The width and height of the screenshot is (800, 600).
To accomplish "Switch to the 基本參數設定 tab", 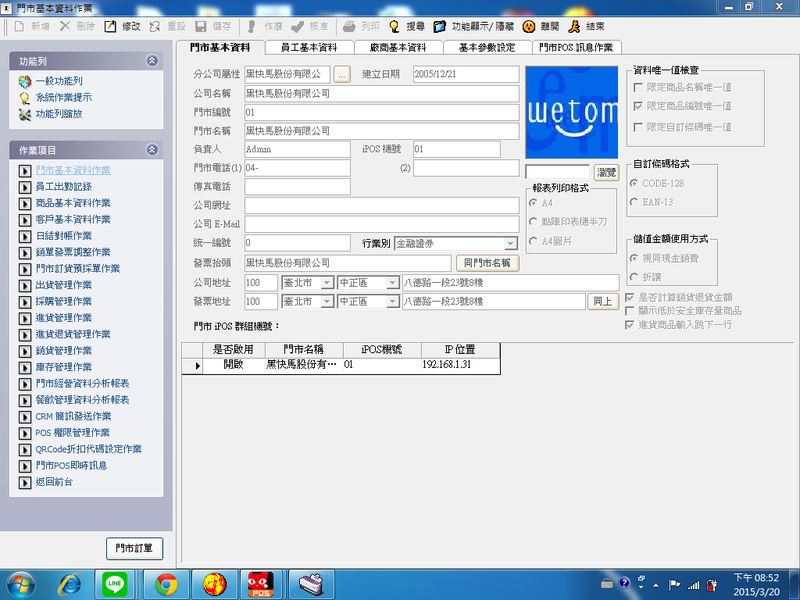I will click(x=487, y=47).
